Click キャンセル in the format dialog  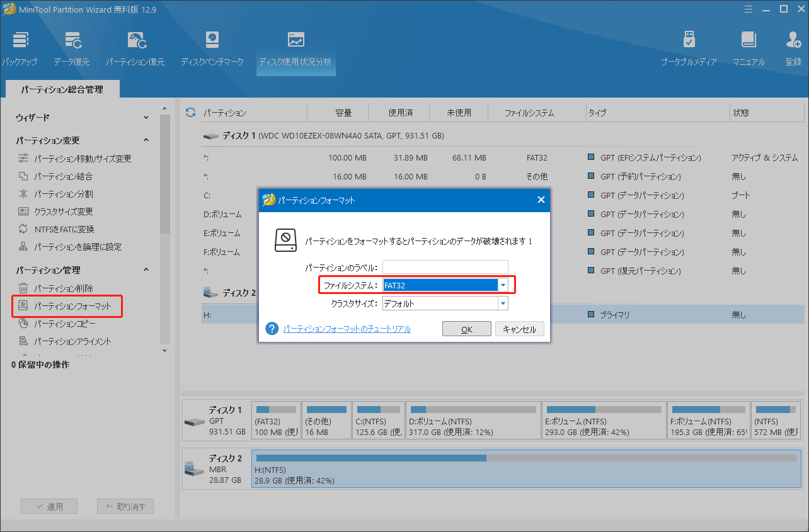[520, 329]
